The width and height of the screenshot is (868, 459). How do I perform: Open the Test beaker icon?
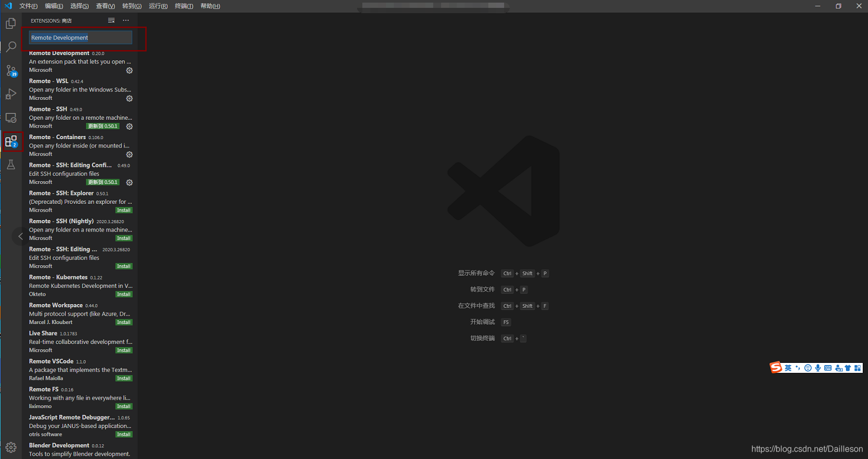coord(11,164)
